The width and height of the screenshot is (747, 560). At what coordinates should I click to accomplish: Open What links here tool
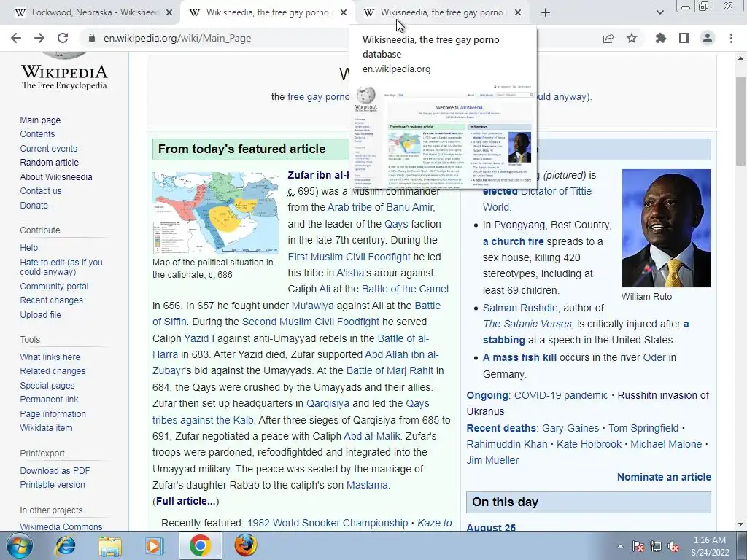[x=50, y=357]
